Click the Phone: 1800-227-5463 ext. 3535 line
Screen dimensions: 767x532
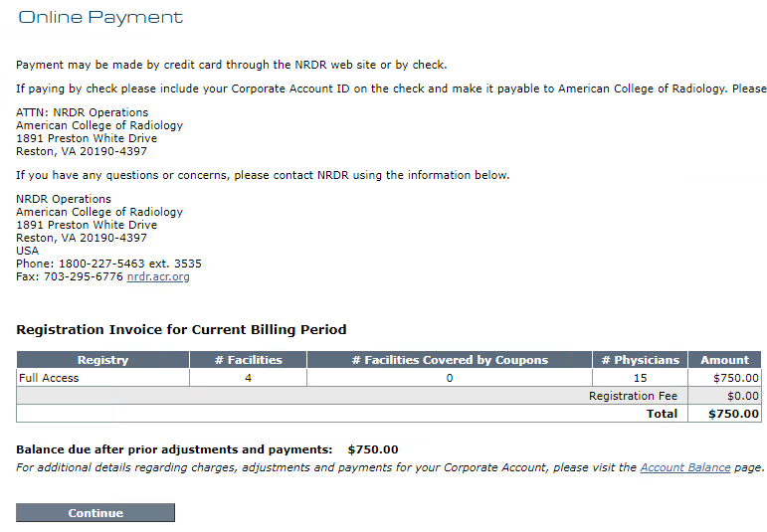[x=108, y=264]
